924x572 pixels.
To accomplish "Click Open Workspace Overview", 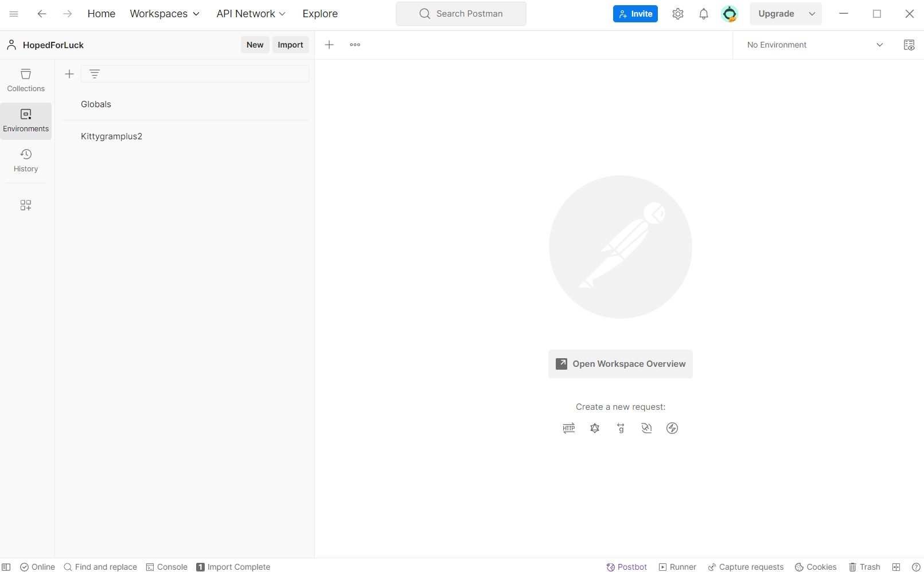I will pyautogui.click(x=621, y=364).
